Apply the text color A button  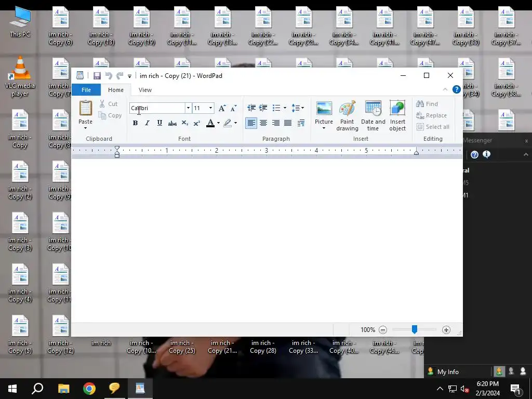tap(210, 123)
